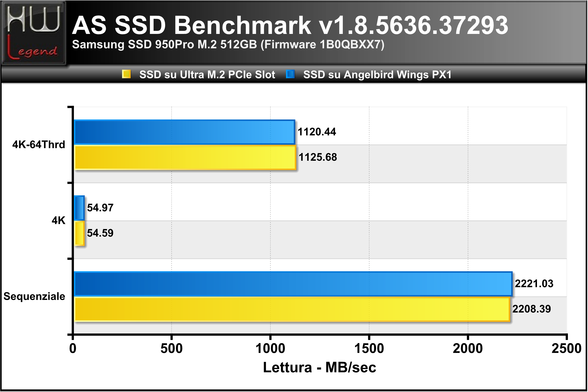Click the AS SSD Benchmark chart title
This screenshot has height=392, width=588.
click(290, 25)
